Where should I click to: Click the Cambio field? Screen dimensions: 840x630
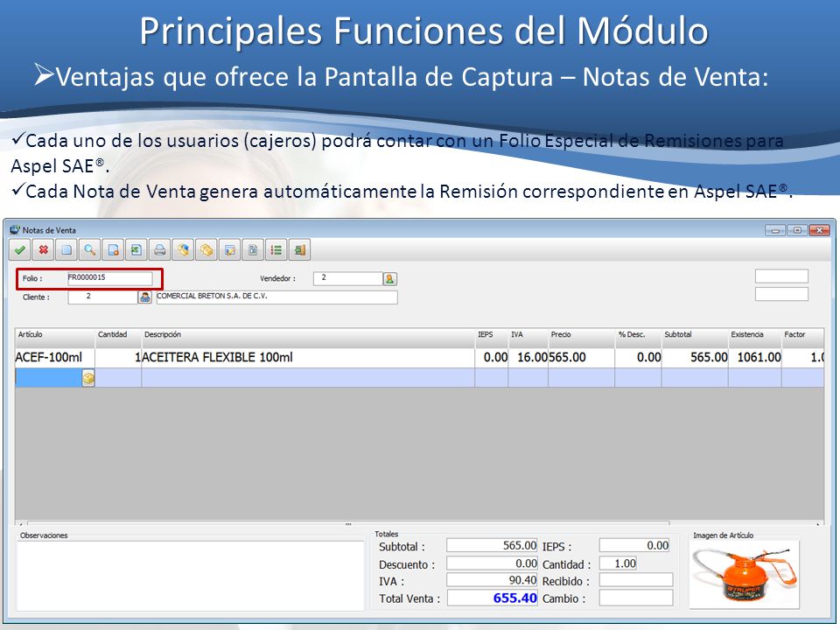tap(636, 598)
